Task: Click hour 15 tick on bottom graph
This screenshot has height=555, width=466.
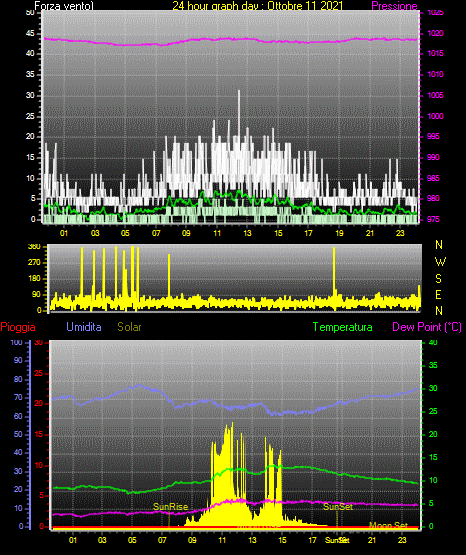Action: point(282,540)
